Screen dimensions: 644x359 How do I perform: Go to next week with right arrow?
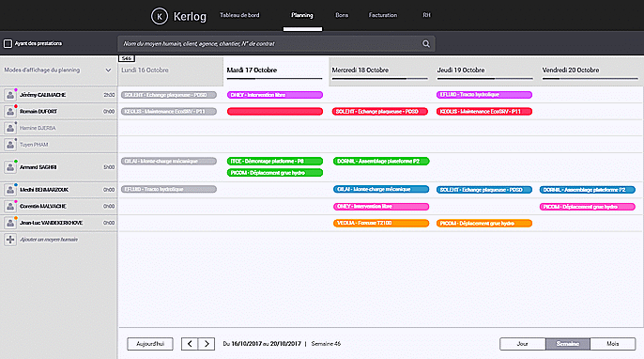(x=207, y=344)
